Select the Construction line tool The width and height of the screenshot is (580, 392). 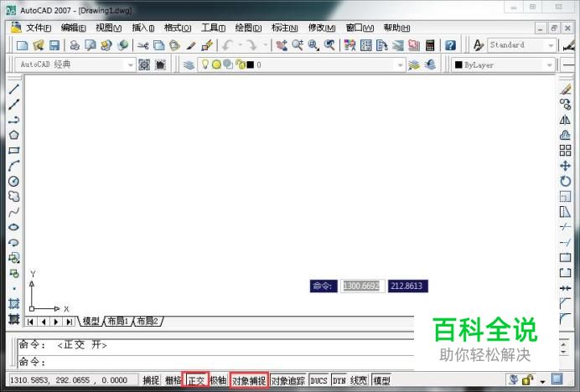coord(14,105)
